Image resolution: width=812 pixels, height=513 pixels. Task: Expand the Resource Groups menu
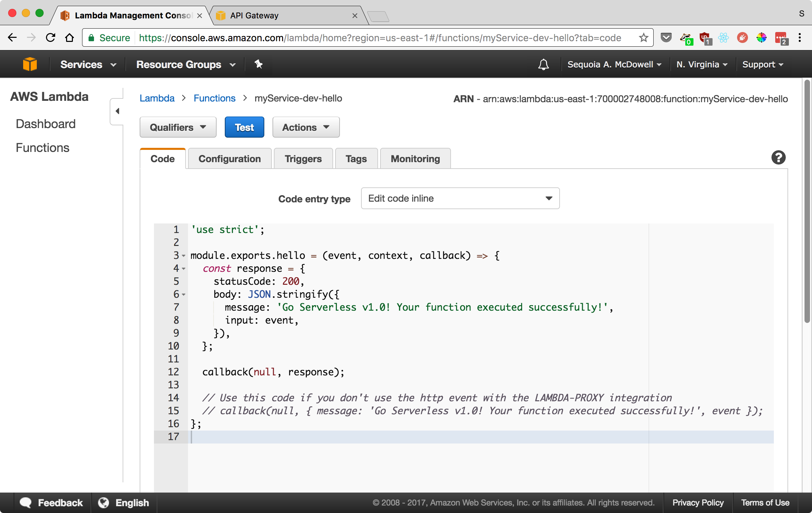(x=186, y=64)
